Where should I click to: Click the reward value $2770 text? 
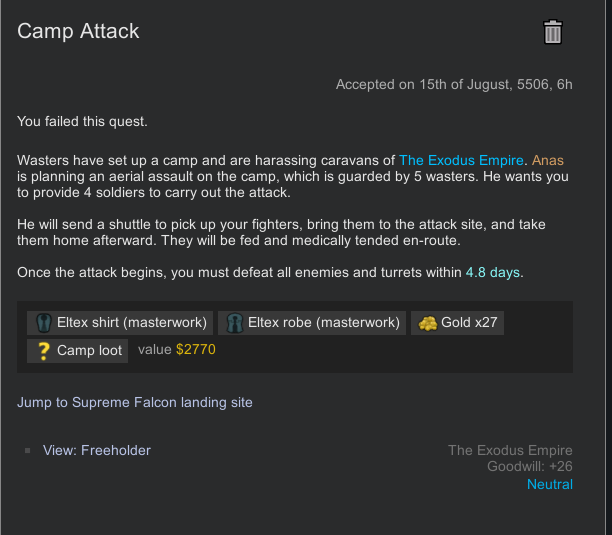point(195,350)
